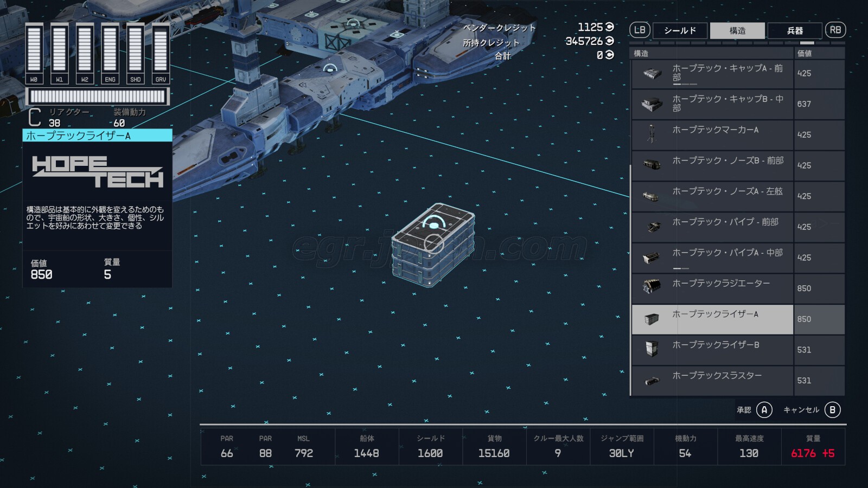
Task: Select the ホープテック・ノーズB - 前部 icon
Action: [652, 165]
